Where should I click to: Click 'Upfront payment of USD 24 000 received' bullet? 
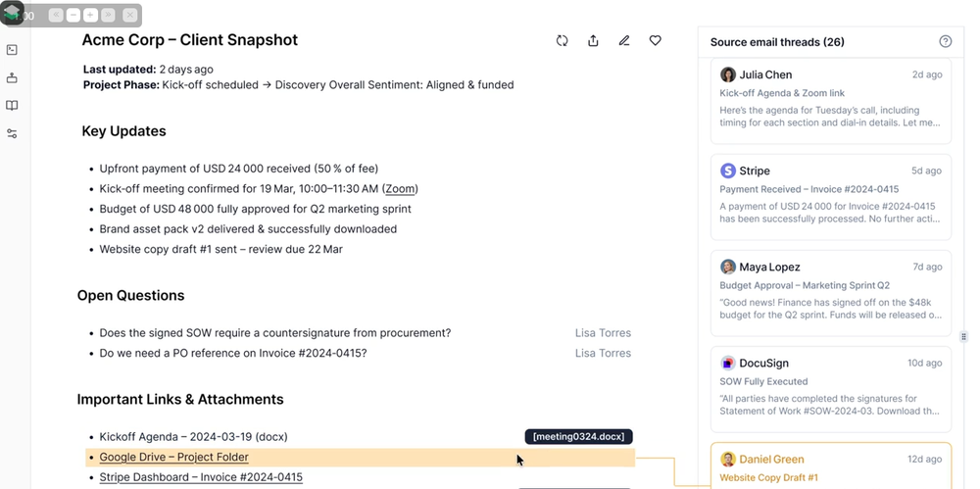click(x=239, y=169)
